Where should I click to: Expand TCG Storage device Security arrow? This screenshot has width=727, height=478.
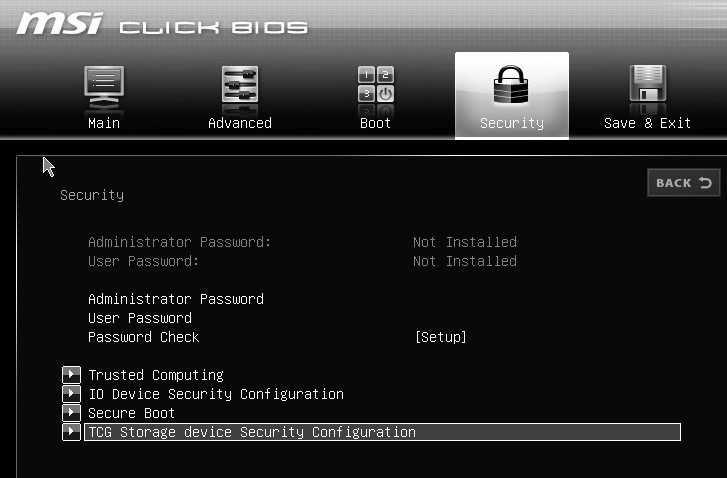click(71, 432)
